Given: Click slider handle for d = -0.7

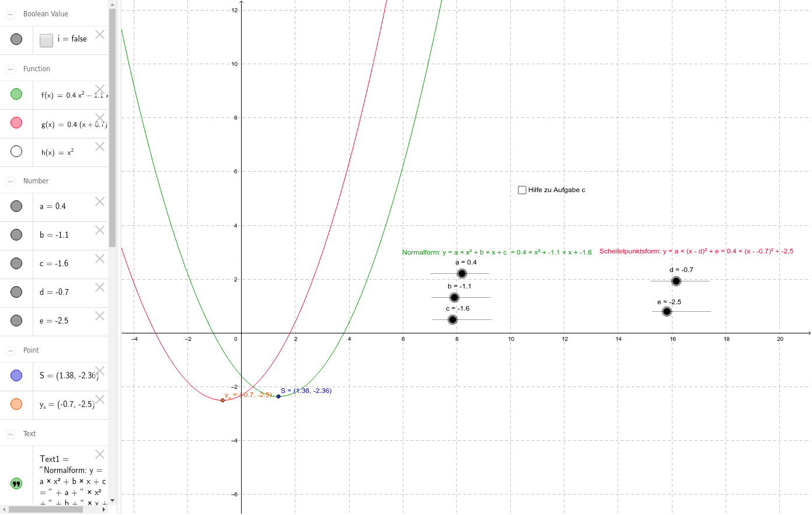Looking at the screenshot, I should pos(676,281).
